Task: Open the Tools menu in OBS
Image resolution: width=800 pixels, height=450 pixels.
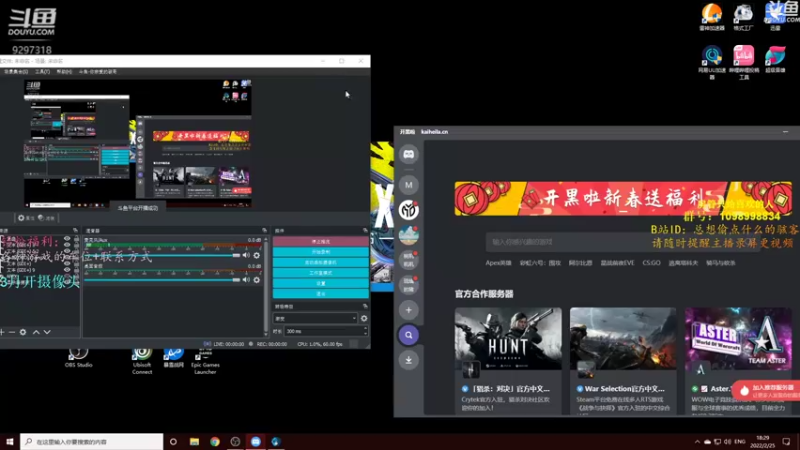Action: click(43, 72)
